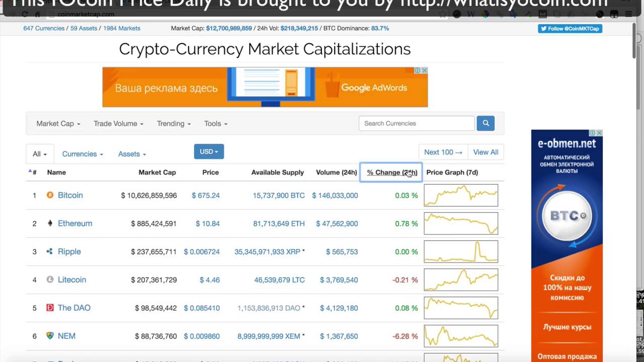644x362 pixels.
Task: Open The DAO asset page
Action: point(74,308)
